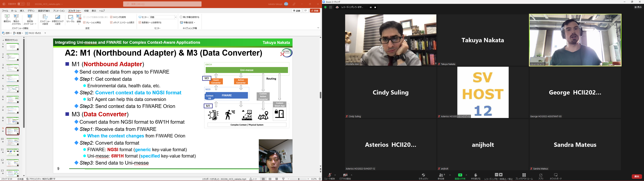The image size is (644, 181).
Task: Click the zoom slider in status bar
Action: [x=299, y=179]
